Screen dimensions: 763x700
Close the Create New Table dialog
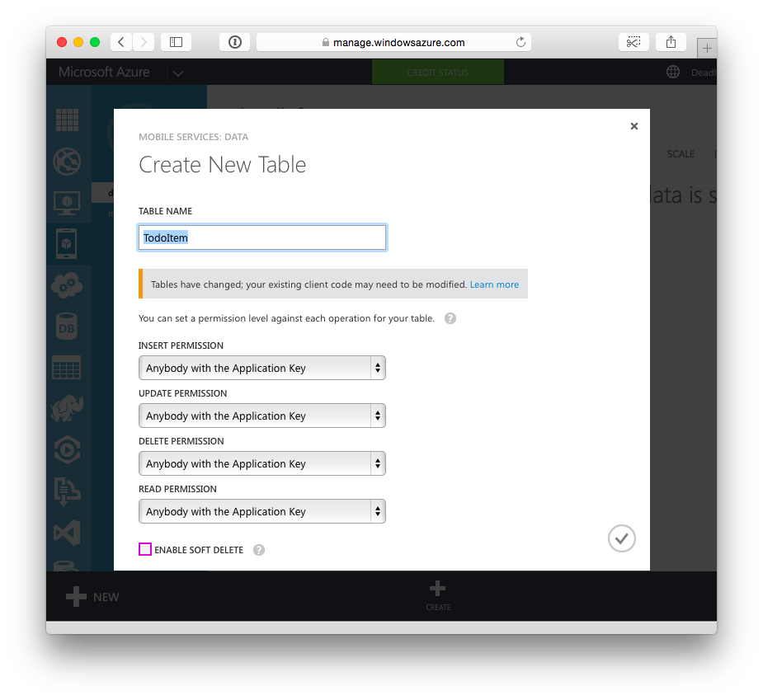[634, 126]
